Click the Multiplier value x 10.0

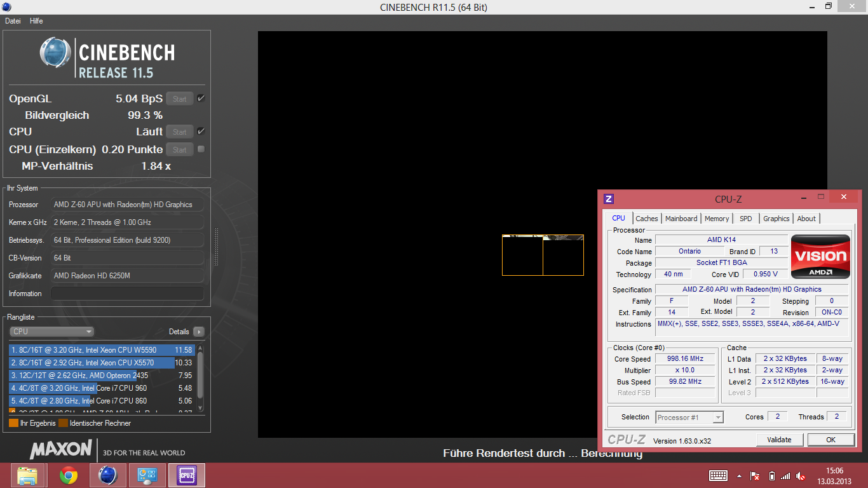point(685,370)
